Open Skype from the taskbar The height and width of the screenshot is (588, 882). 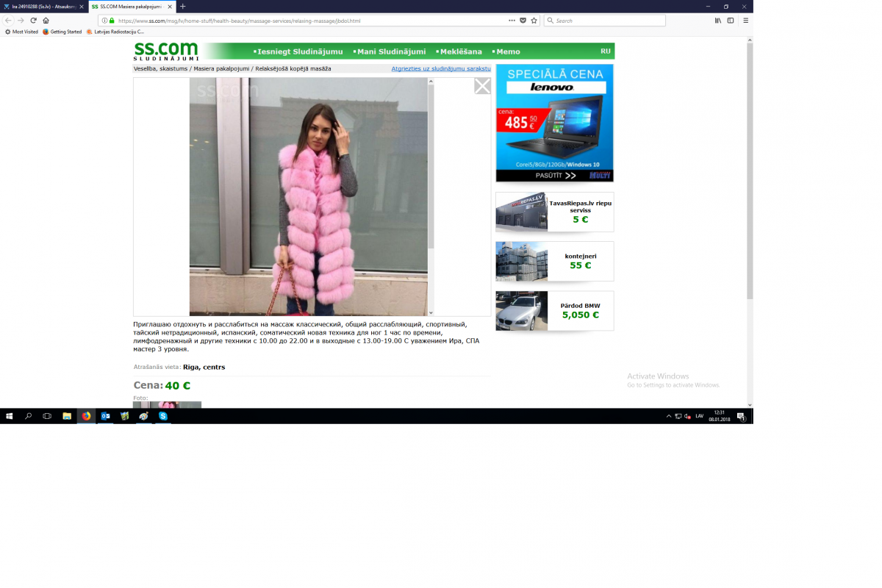(163, 416)
